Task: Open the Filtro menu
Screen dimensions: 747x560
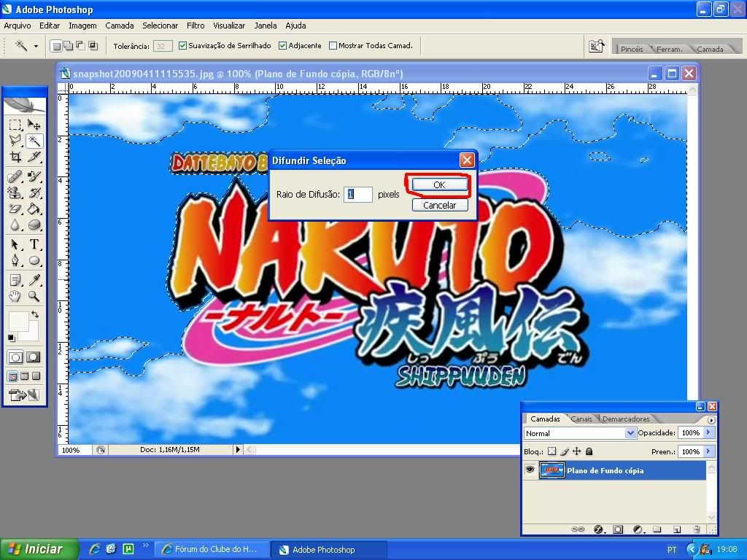Action: click(196, 26)
